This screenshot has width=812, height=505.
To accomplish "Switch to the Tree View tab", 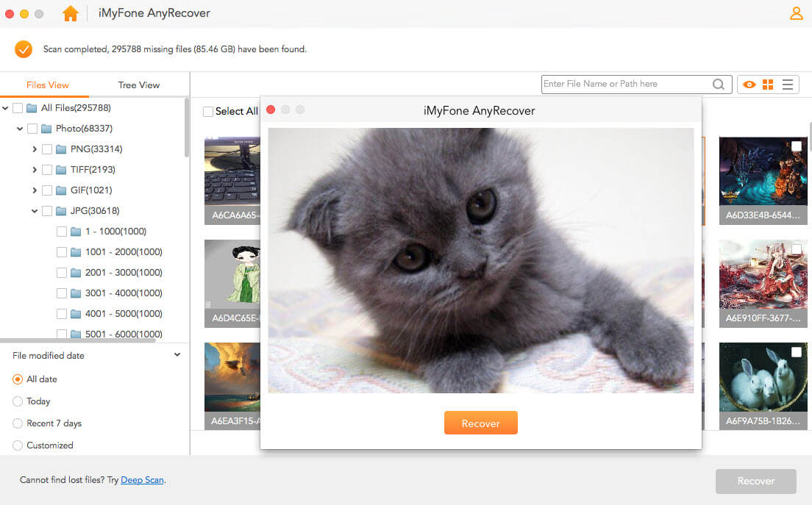I will 139,85.
